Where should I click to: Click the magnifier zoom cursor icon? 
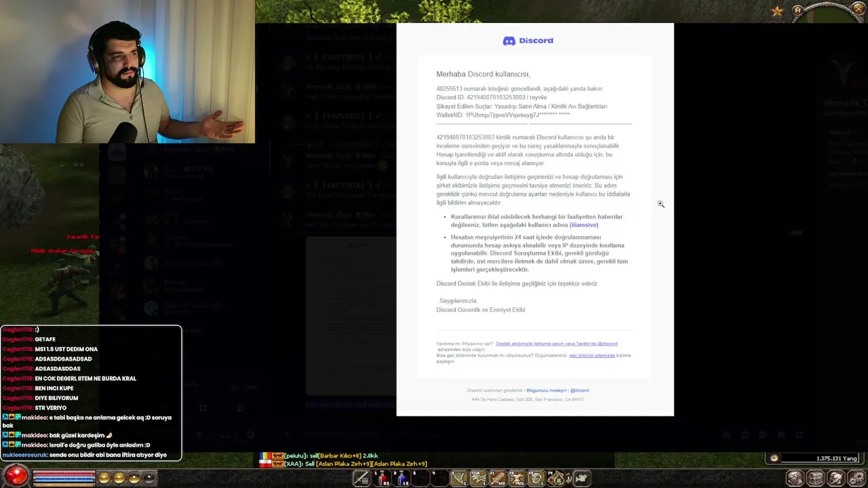coord(660,204)
